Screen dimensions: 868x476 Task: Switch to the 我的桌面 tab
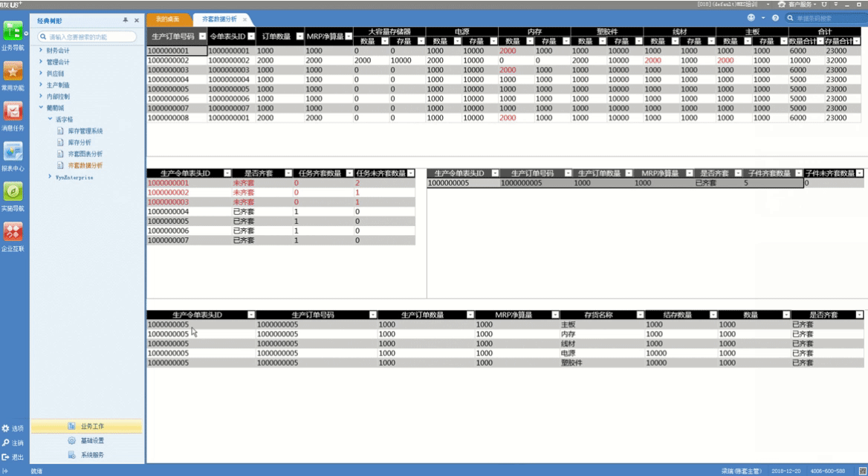tap(168, 19)
